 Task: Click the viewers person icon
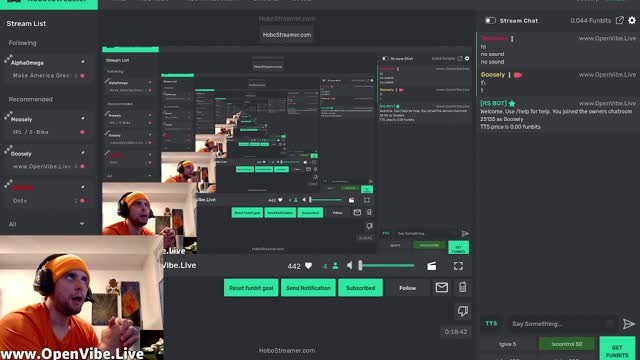click(335, 266)
